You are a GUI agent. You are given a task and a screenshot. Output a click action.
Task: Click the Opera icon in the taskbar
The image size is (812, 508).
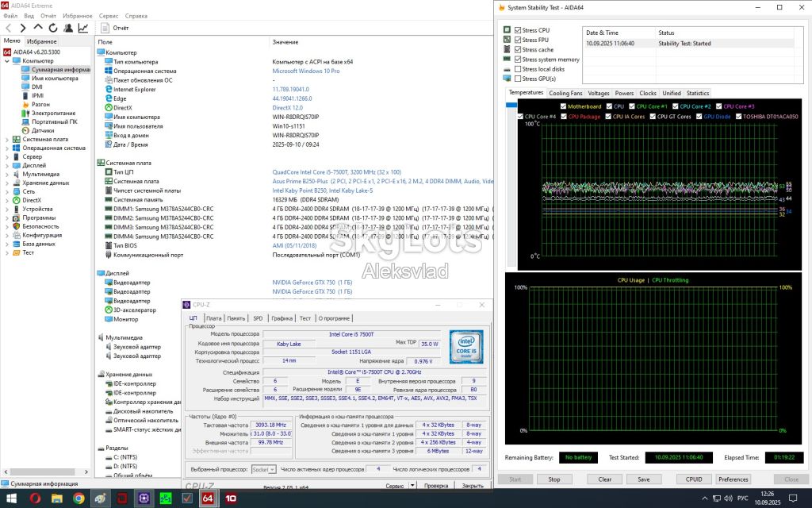[35, 498]
